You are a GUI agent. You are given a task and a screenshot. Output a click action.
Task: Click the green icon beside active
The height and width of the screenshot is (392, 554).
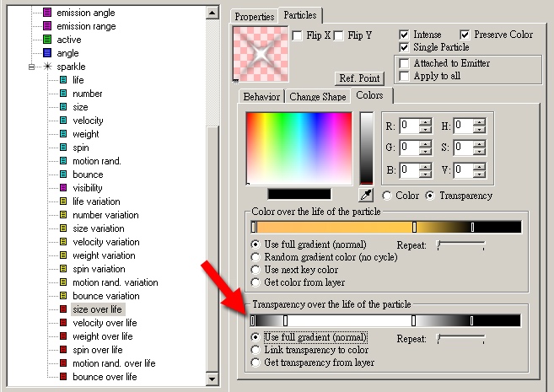point(46,40)
